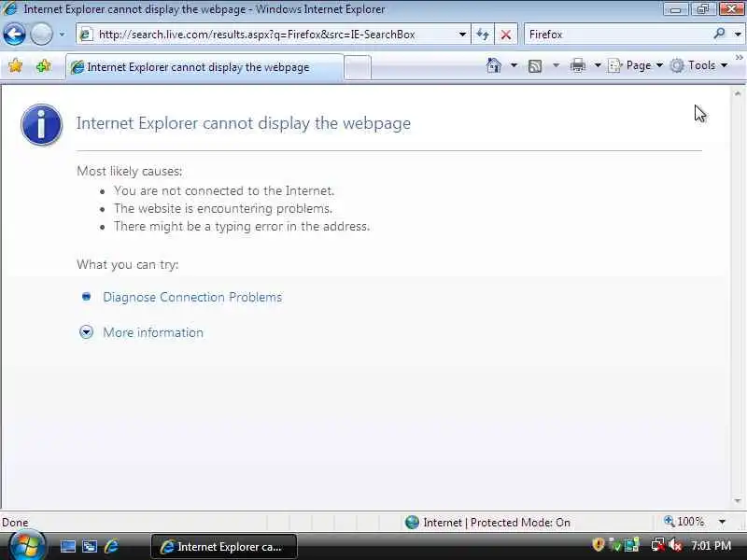The image size is (747, 560).
Task: Click the error page heading text
Action: pyautogui.click(x=244, y=123)
